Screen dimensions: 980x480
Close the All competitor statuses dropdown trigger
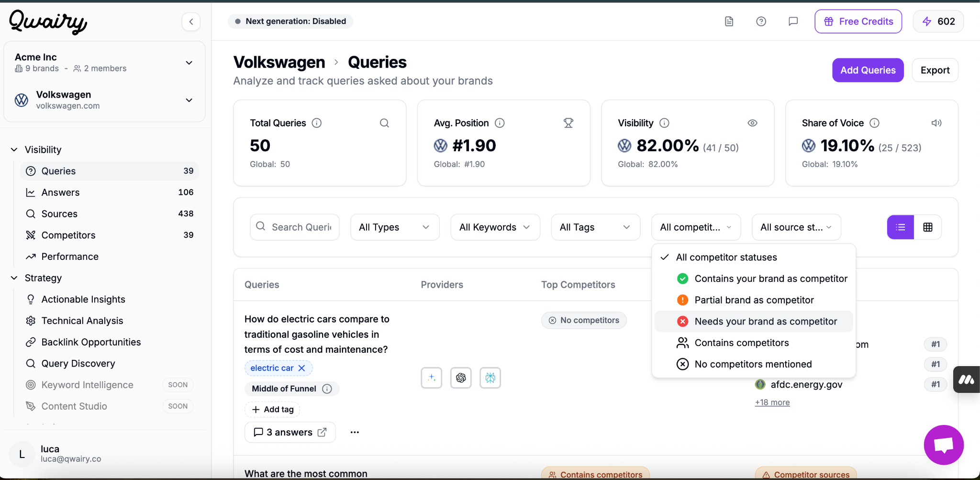pos(696,227)
